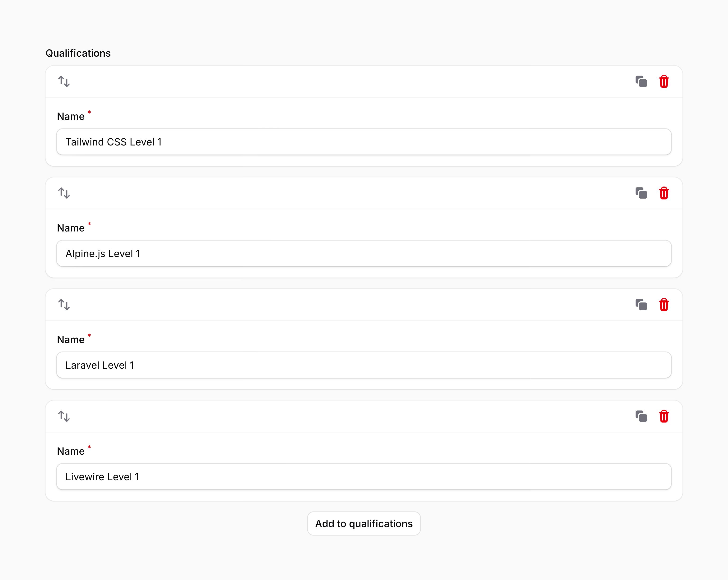
Task: Delete the Alpine.js Level 1 qualification
Action: (x=664, y=193)
